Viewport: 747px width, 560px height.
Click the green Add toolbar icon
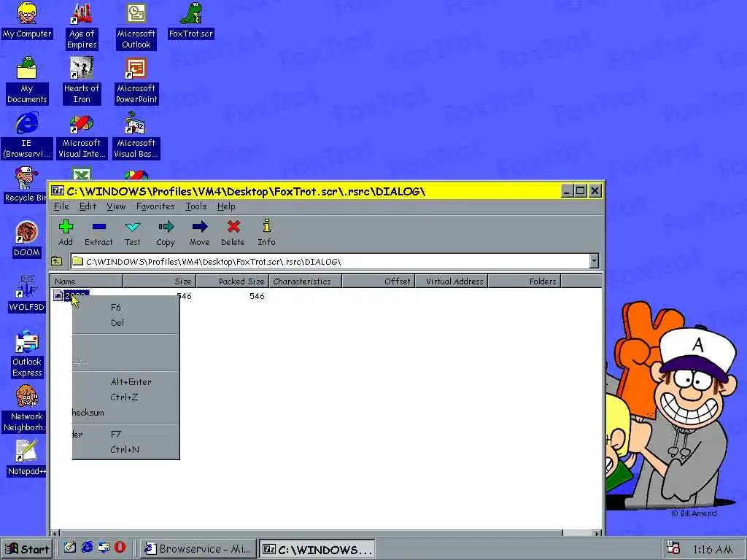pyautogui.click(x=66, y=227)
